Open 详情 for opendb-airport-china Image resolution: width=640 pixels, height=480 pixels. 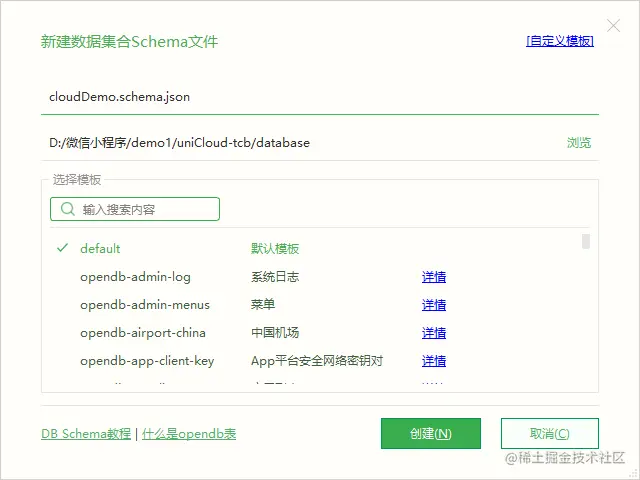[434, 333]
